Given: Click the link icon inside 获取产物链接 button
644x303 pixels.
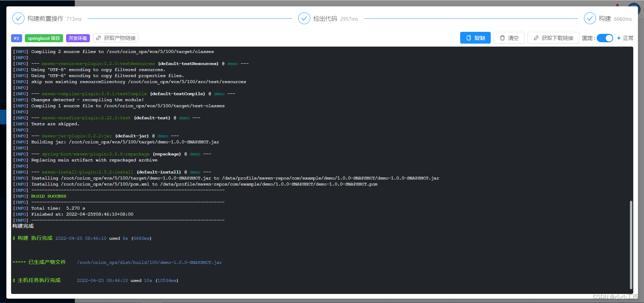Looking at the screenshot, I should 98,38.
